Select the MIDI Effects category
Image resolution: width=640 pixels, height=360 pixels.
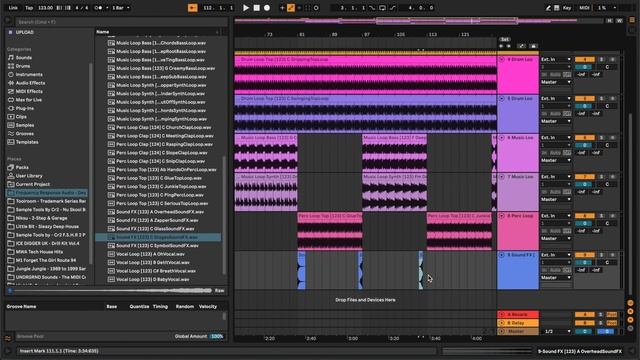(x=29, y=91)
